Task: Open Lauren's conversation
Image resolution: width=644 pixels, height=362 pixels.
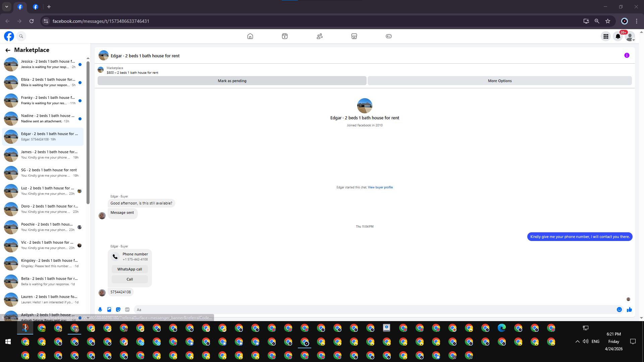Action: [x=43, y=300]
